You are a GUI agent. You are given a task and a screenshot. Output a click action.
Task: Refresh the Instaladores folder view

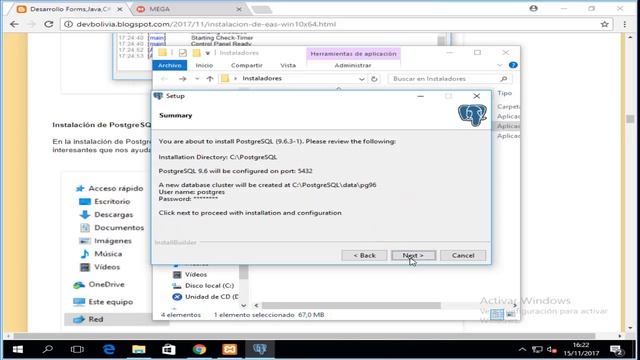coord(374,79)
